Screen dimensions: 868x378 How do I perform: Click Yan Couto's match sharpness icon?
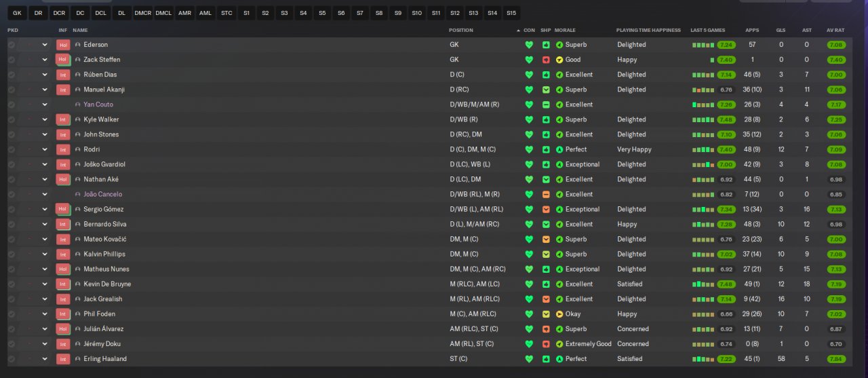click(x=546, y=105)
